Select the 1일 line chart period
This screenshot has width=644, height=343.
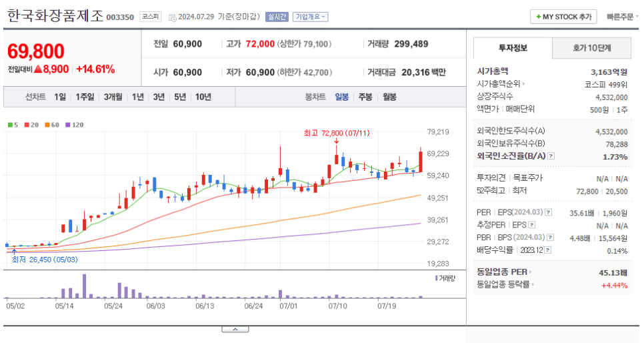[60, 97]
